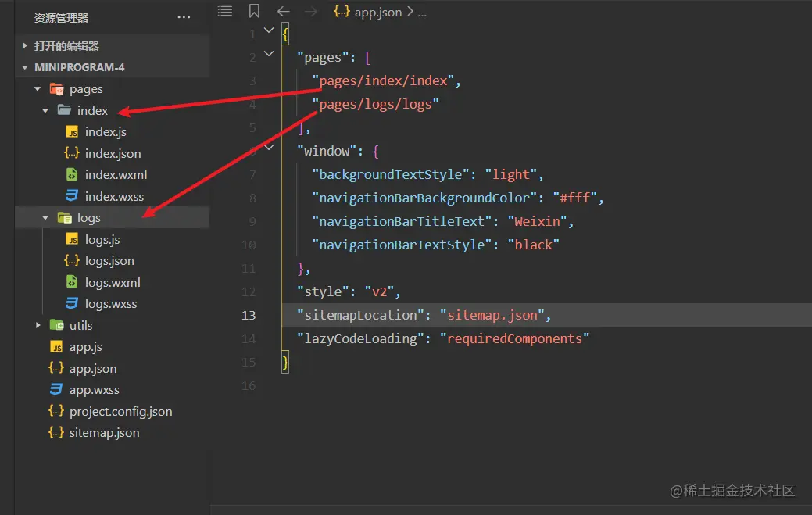Open logs.json file
812x515 pixels.
coord(109,261)
